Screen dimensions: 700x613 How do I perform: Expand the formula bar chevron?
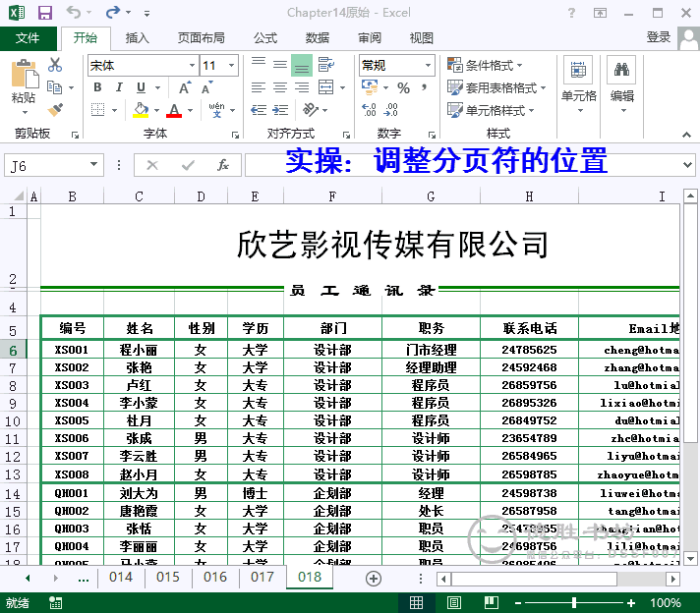pyautogui.click(x=687, y=165)
